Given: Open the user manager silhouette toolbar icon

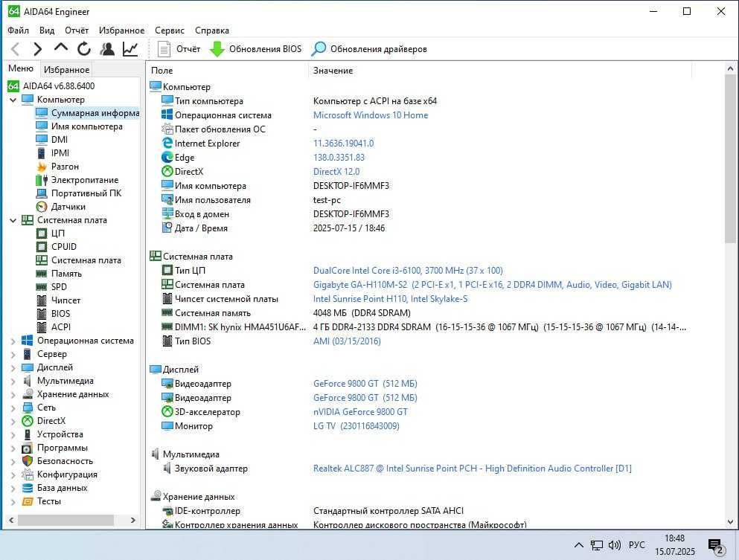Looking at the screenshot, I should [107, 49].
